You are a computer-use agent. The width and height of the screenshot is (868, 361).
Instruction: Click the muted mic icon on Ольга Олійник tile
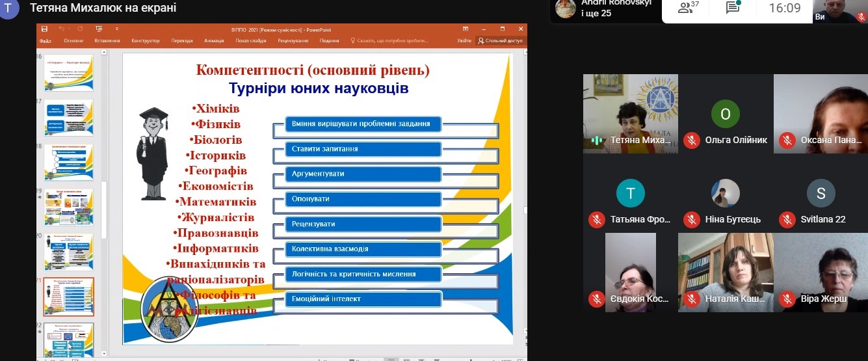pyautogui.click(x=692, y=140)
